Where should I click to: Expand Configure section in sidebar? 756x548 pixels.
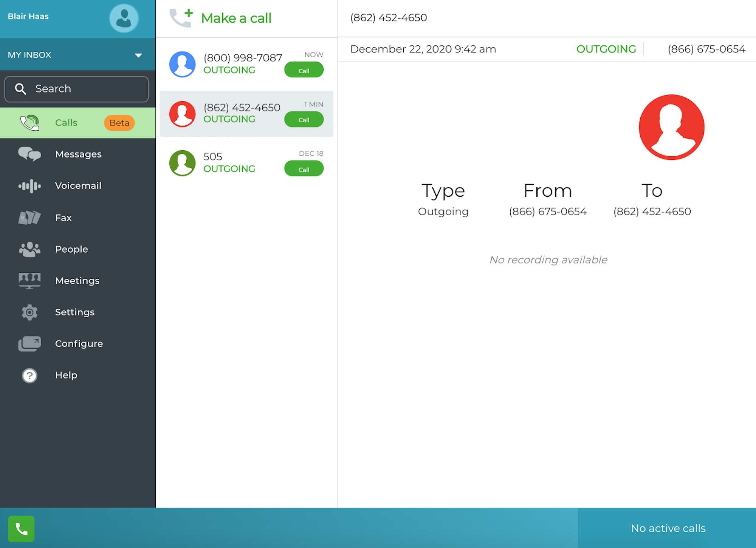(x=79, y=343)
